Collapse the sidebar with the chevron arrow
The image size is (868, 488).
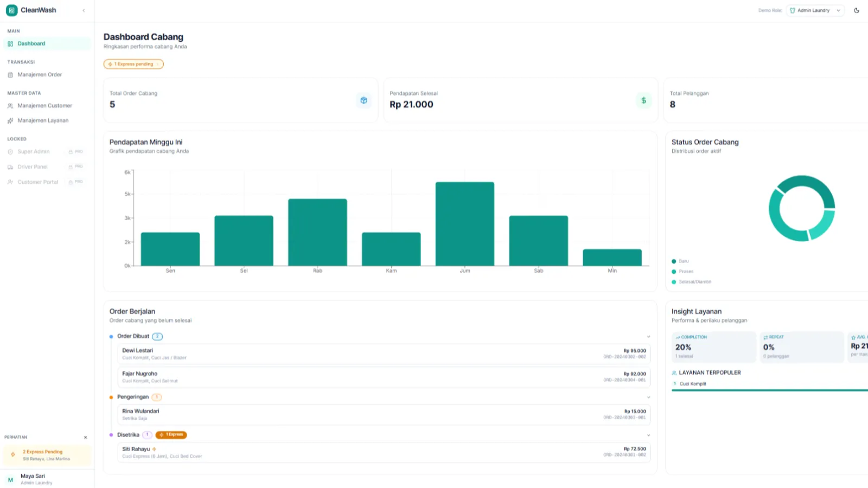pyautogui.click(x=84, y=10)
